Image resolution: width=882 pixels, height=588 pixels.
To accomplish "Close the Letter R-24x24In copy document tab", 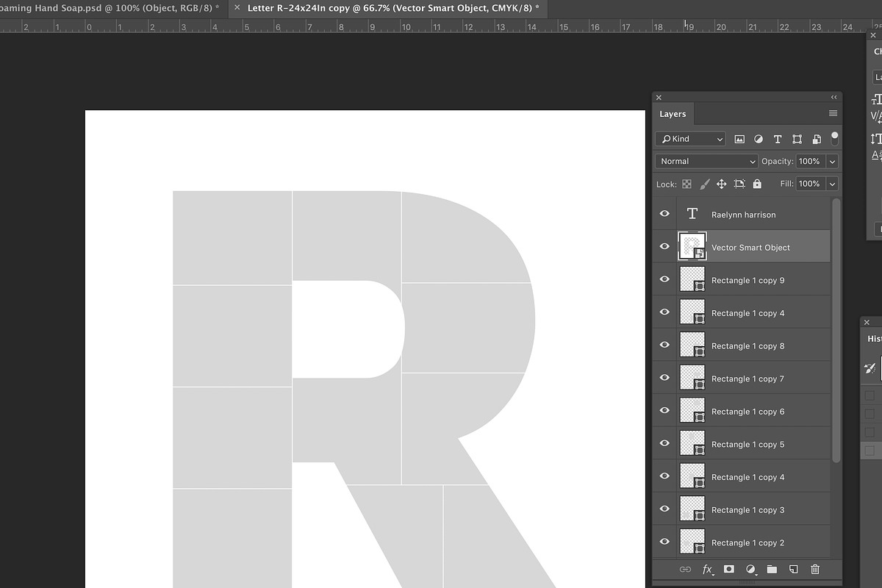I will pos(237,7).
